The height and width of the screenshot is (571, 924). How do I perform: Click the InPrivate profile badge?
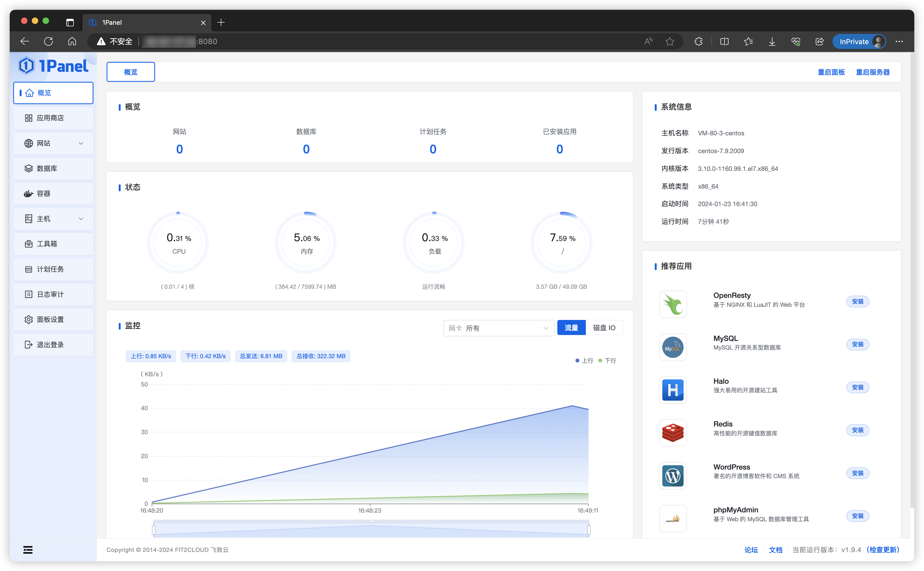[859, 41]
